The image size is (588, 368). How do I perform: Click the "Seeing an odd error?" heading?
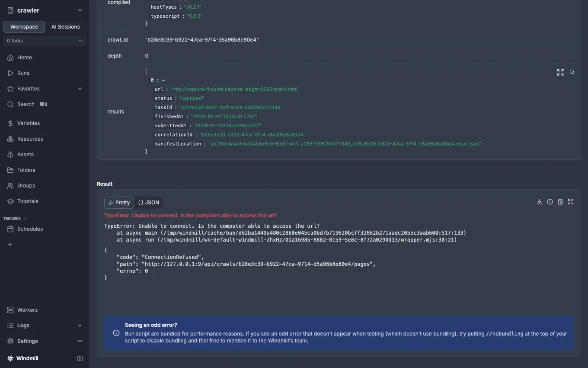(151, 325)
